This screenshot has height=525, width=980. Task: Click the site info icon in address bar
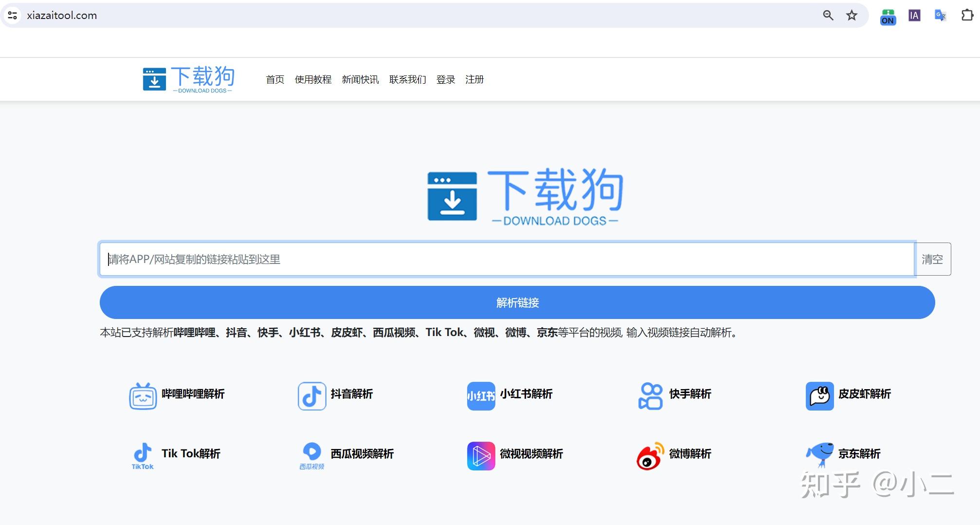[x=13, y=16]
